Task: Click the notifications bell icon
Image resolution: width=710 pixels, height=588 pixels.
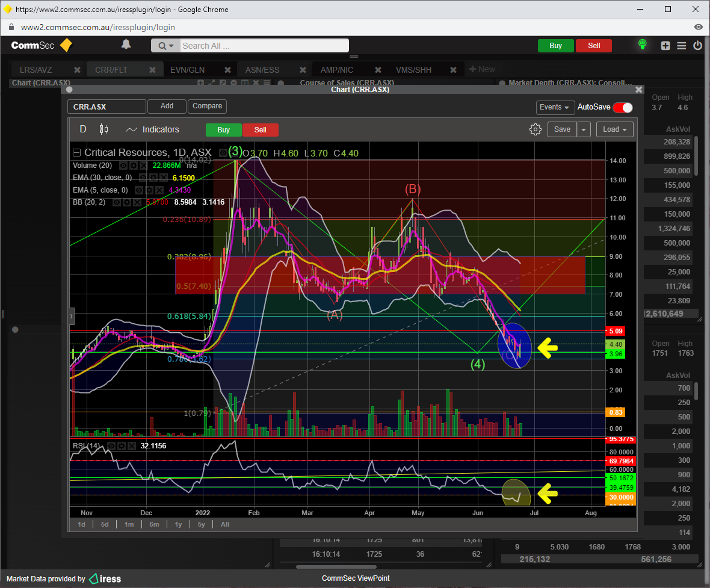Action: coord(126,45)
